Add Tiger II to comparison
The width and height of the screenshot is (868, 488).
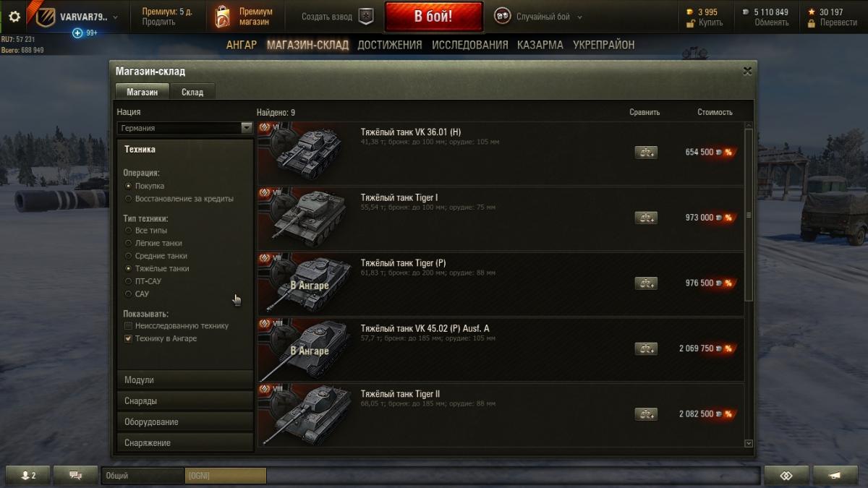[x=646, y=414]
